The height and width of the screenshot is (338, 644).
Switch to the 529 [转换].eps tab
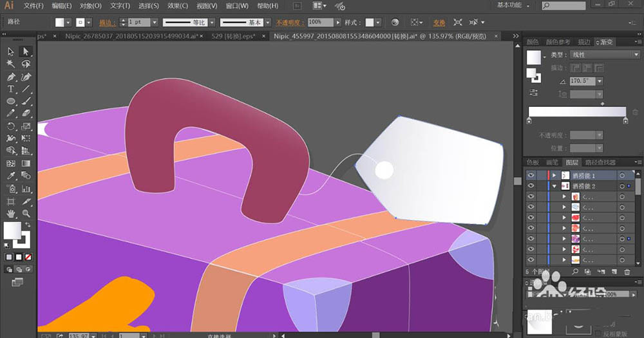tap(233, 36)
